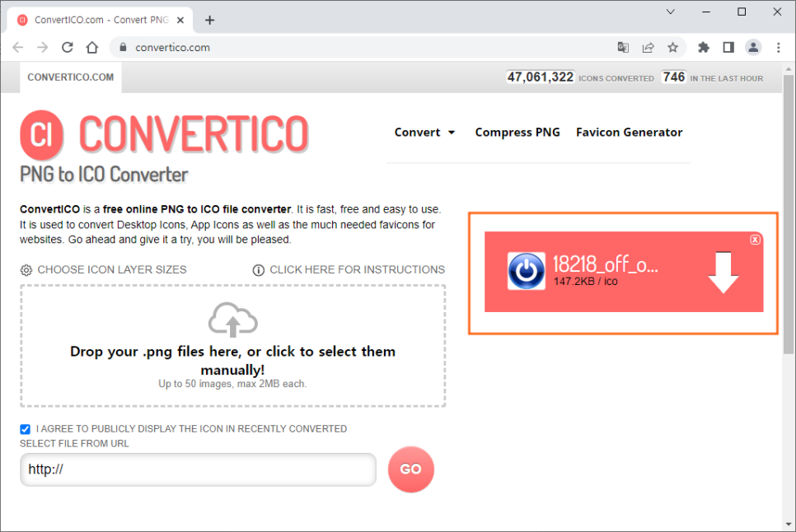Select the CONVERTICO.COM header tab
Viewport: 796px width, 532px height.
[x=71, y=77]
